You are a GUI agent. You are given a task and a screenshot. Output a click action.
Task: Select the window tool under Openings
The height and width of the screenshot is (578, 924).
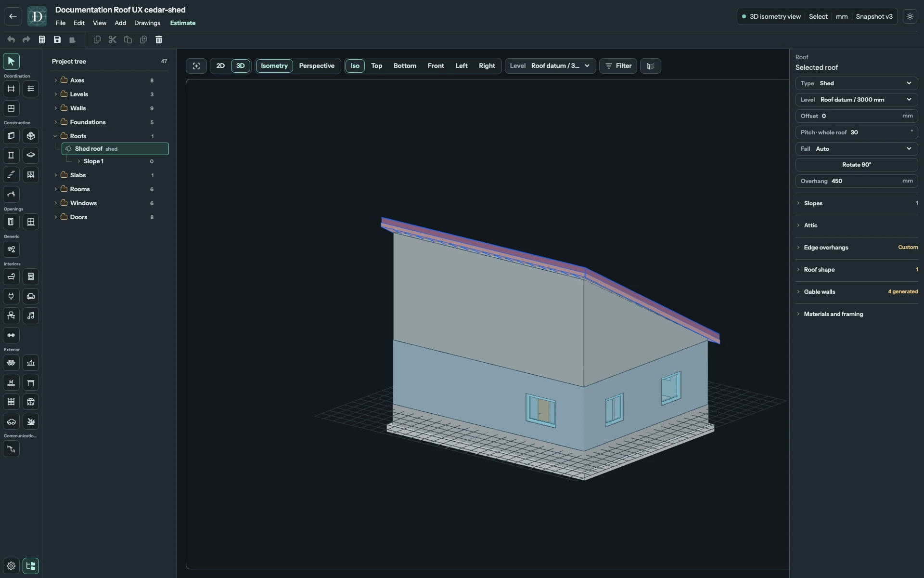31,222
